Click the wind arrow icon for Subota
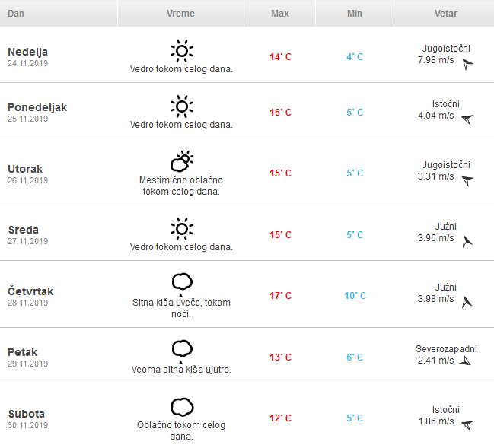This screenshot has height=448, width=494. (x=467, y=424)
